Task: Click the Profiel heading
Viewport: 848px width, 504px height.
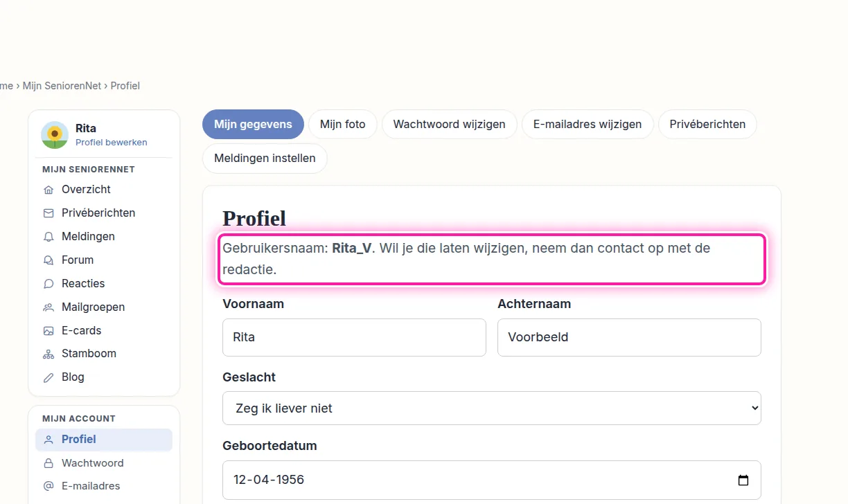Action: tap(254, 219)
